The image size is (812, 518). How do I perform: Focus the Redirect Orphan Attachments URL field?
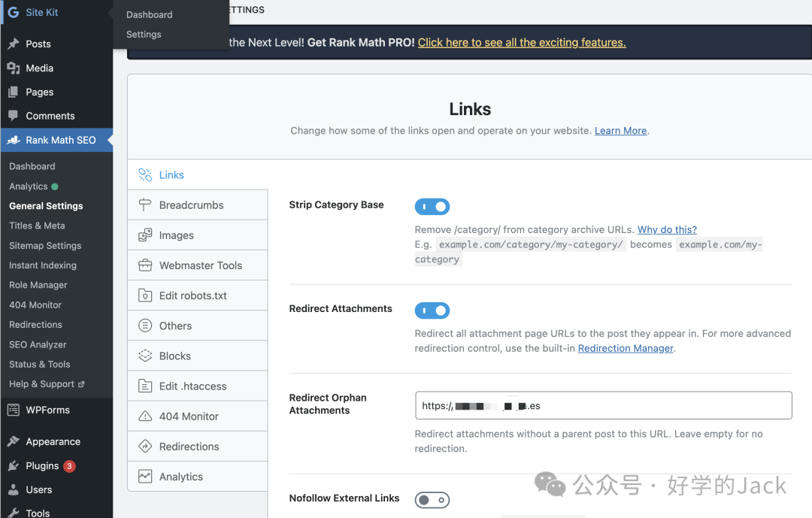[603, 405]
